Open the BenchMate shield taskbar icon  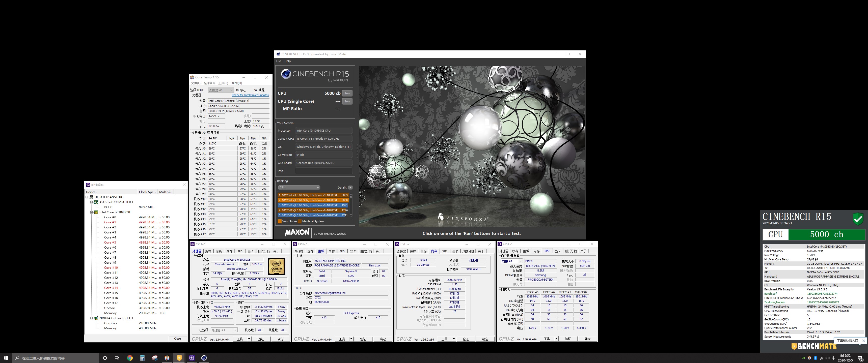coord(179,358)
